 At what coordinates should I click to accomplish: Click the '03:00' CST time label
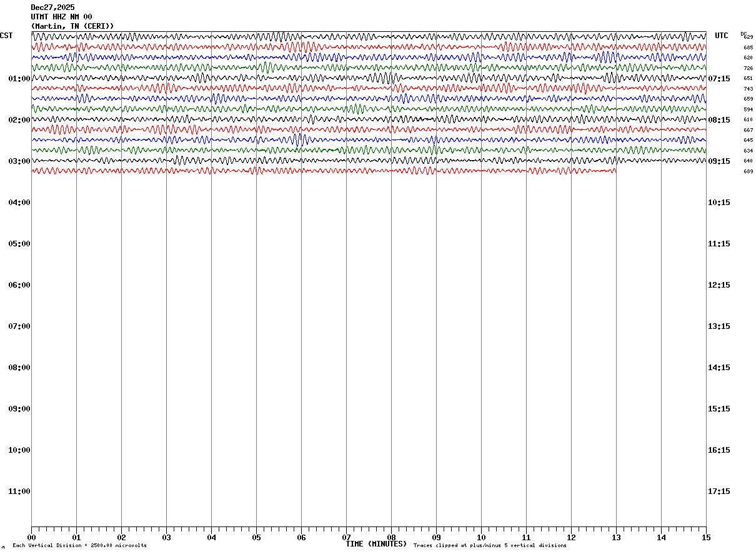19,161
